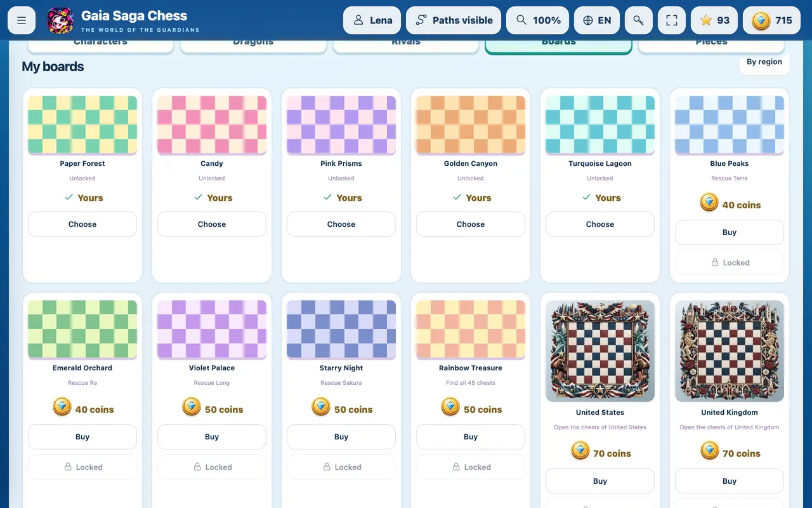Sort boards By region
812x508 pixels.
(764, 63)
